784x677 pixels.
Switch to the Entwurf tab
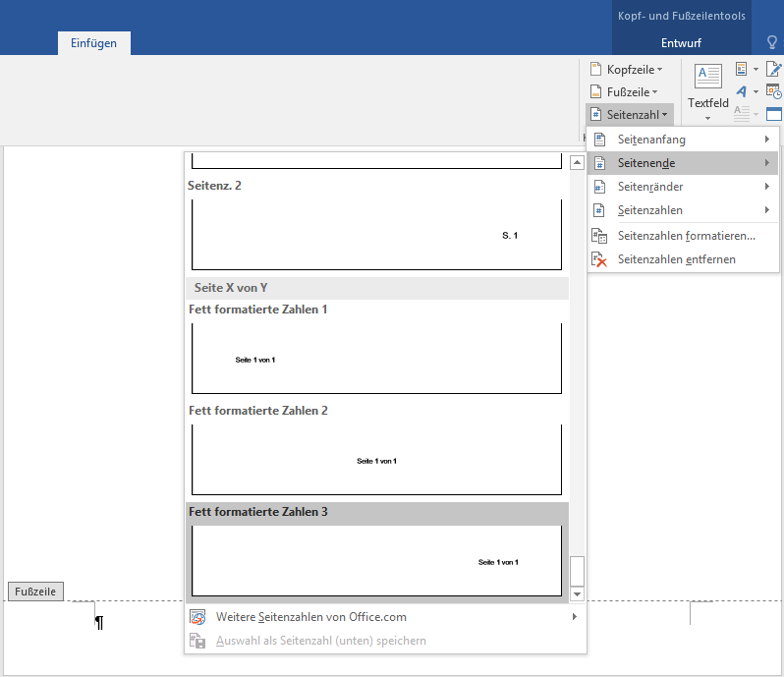pos(681,43)
